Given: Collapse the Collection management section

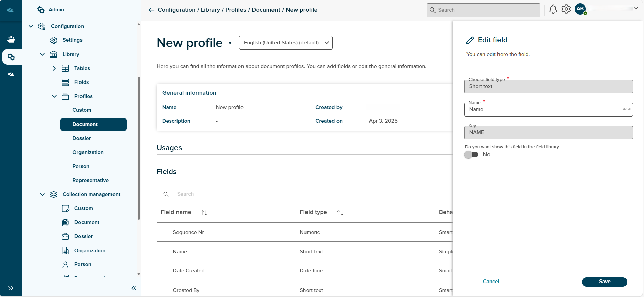Looking at the screenshot, I should tap(42, 194).
